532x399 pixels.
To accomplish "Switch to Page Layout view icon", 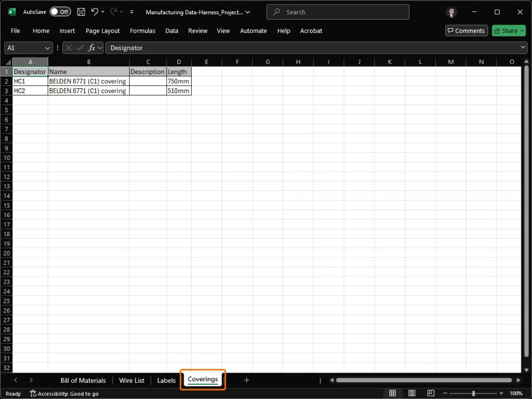I will pos(412,393).
